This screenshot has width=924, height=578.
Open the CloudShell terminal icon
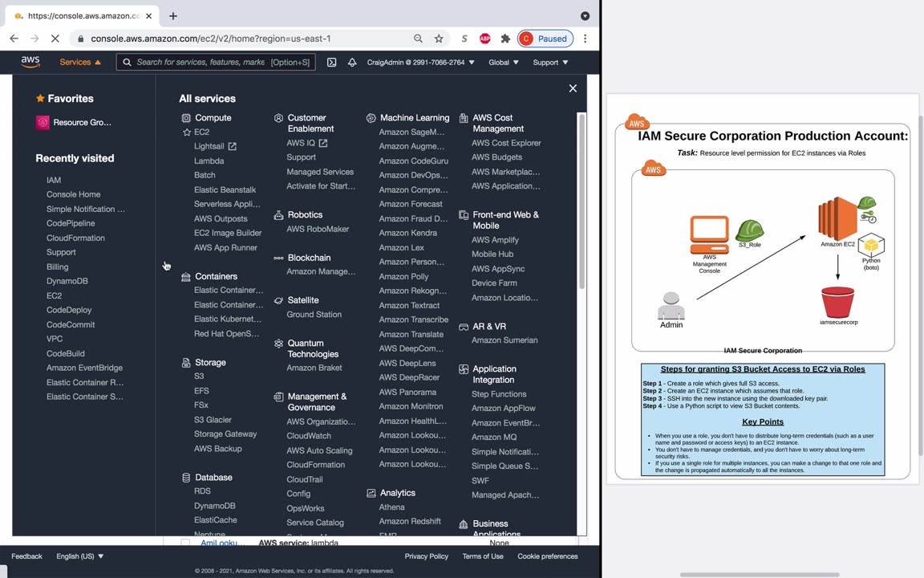332,62
